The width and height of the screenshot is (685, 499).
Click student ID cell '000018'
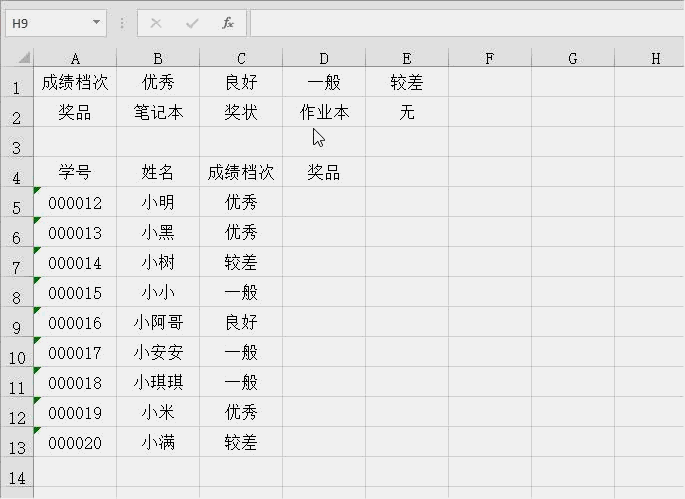[75, 382]
